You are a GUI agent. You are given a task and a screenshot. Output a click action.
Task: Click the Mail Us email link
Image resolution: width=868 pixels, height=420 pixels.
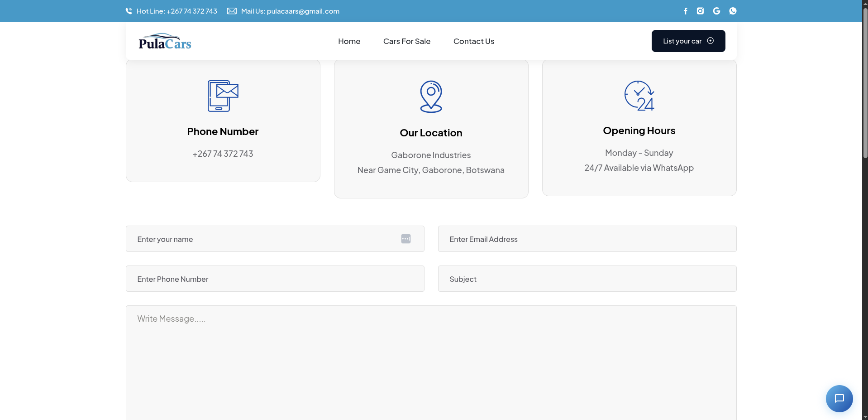coord(290,11)
